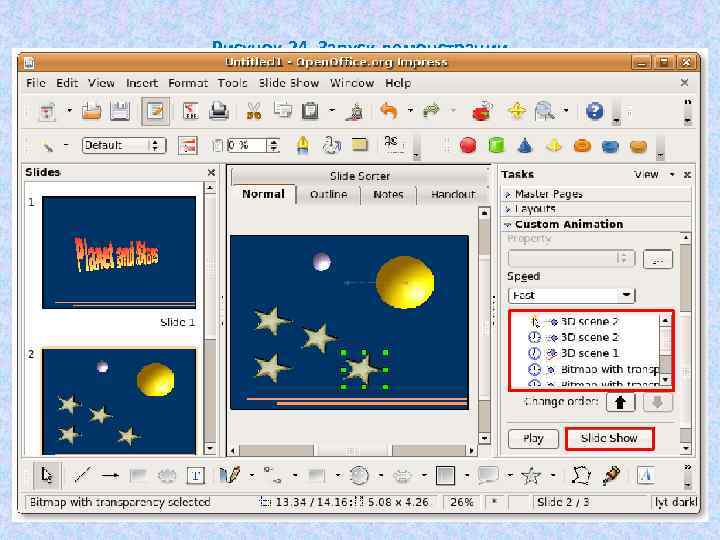Open the New document dropdown arrow
The width and height of the screenshot is (720, 540).
[69, 110]
